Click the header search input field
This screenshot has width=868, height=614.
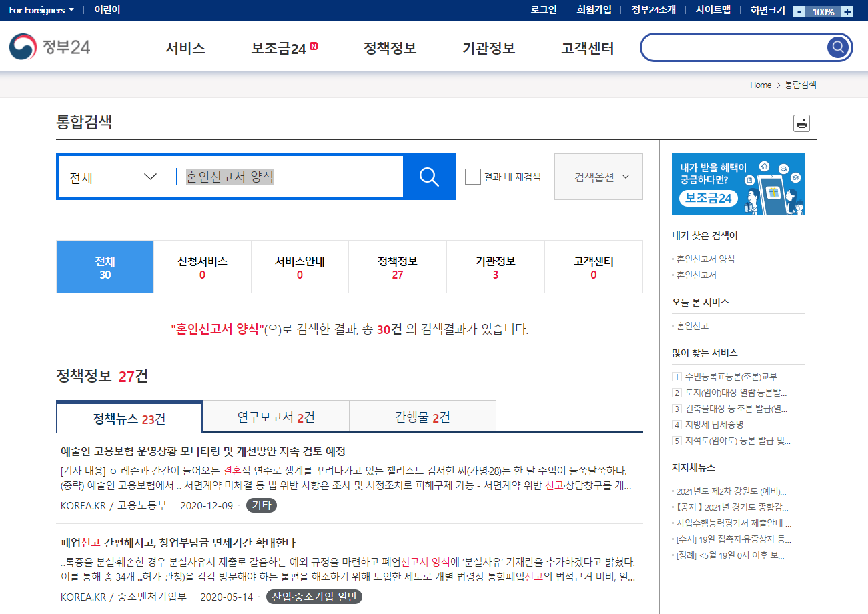pos(734,47)
